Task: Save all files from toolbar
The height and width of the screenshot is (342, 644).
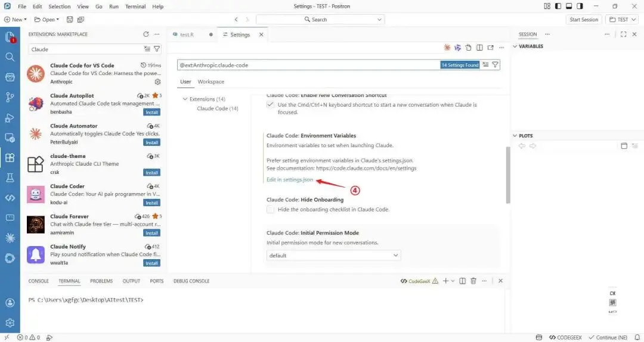Action: click(80, 19)
